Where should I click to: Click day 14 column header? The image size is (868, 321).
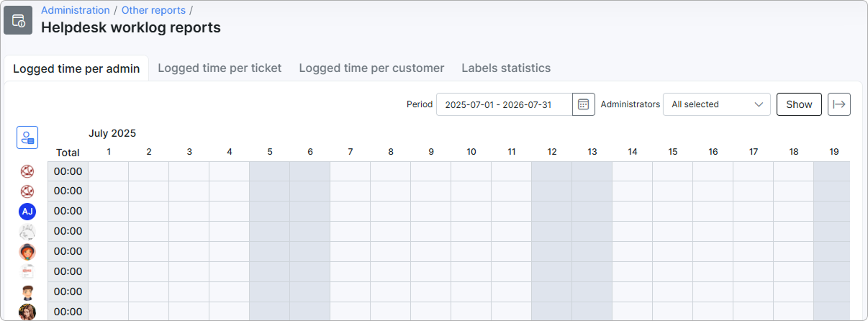[x=633, y=152]
